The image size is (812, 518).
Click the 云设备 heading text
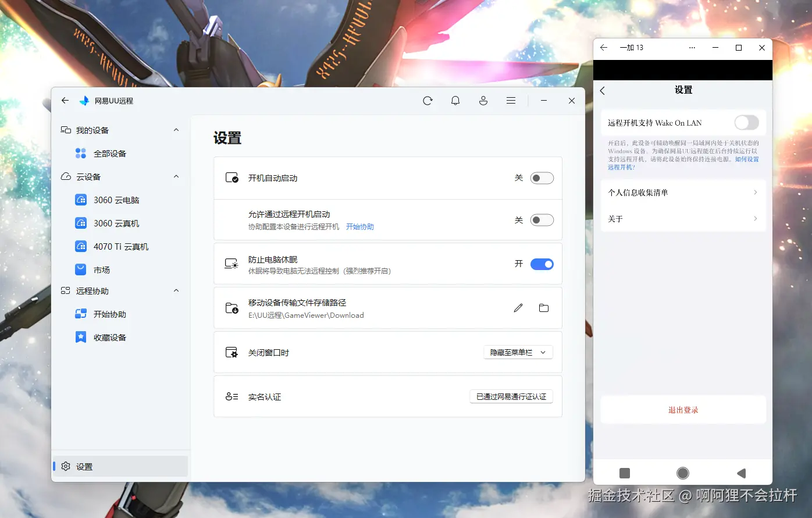click(88, 177)
